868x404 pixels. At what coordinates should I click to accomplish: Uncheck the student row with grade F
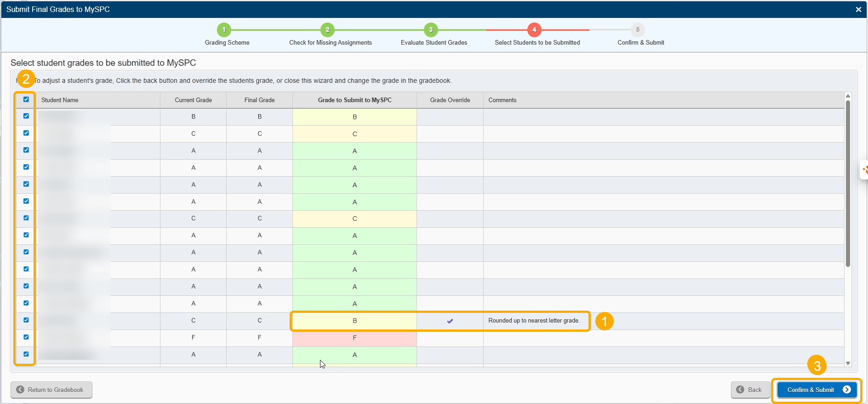coord(26,337)
